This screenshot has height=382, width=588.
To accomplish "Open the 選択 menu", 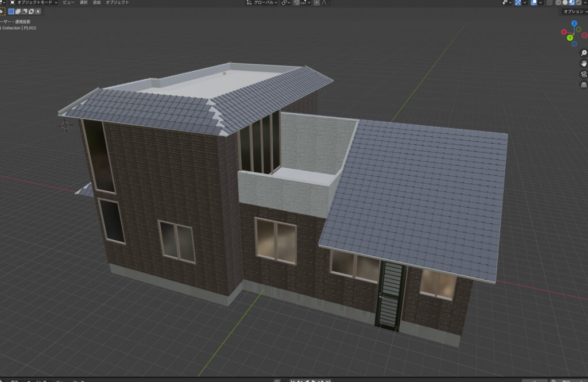I will (83, 2).
